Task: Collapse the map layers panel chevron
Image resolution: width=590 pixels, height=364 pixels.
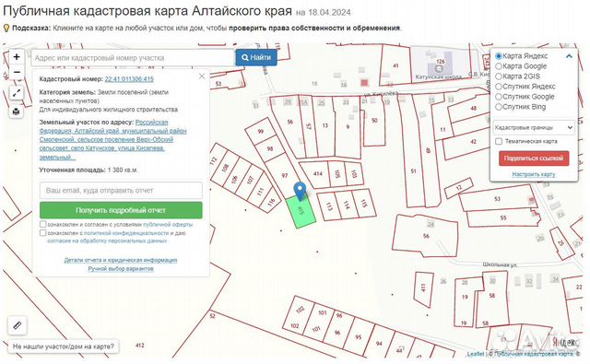Action: click(x=569, y=56)
